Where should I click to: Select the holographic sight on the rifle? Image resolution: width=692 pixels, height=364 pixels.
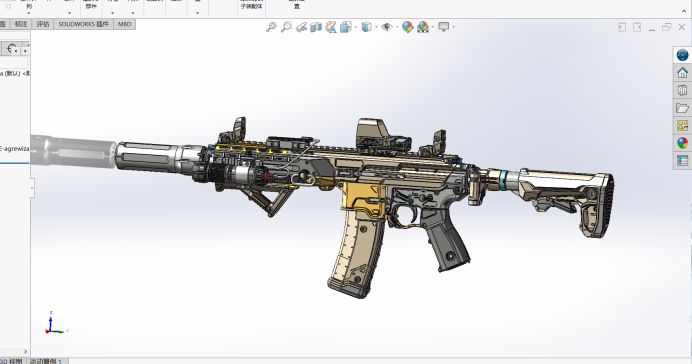point(382,135)
